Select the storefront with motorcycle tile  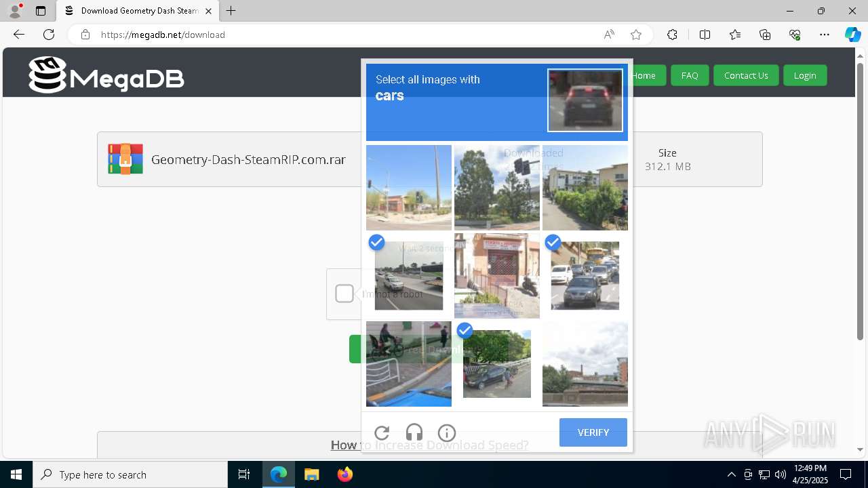[497, 276]
